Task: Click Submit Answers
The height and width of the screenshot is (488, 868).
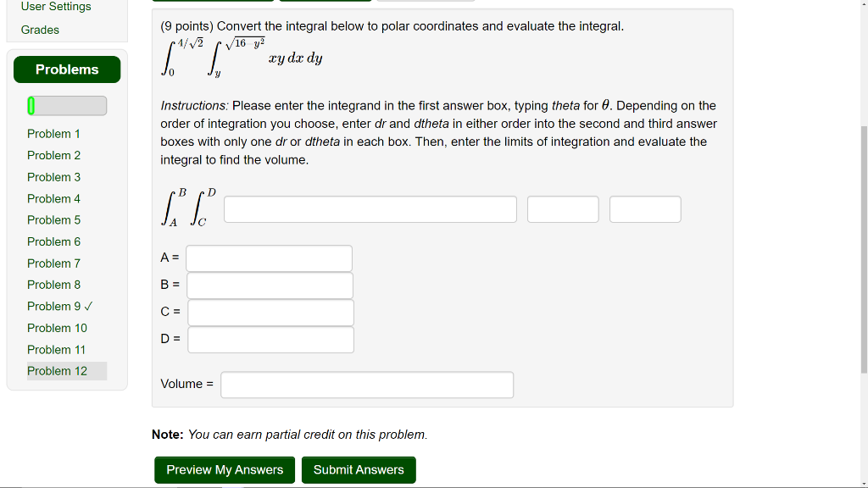Action: pos(359,469)
